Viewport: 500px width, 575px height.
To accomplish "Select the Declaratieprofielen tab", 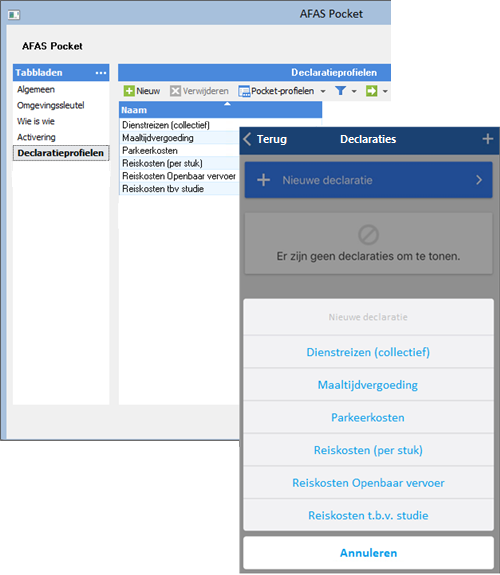I will point(61,153).
